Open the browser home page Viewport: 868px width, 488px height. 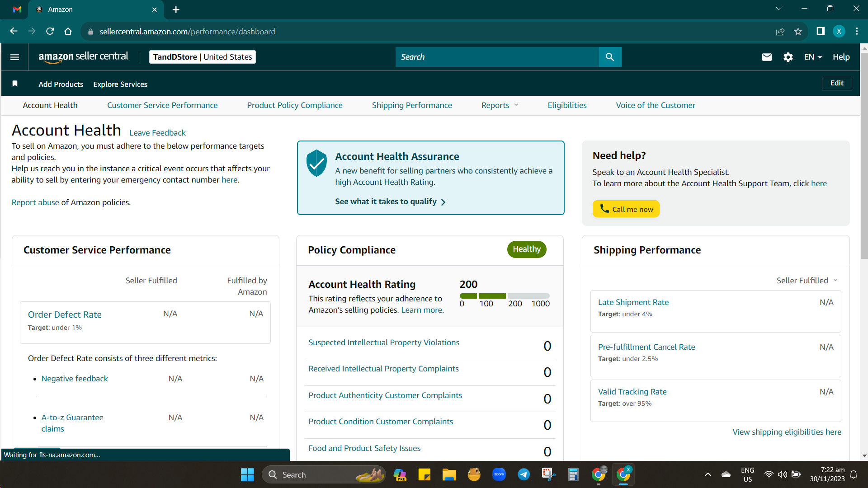click(68, 31)
